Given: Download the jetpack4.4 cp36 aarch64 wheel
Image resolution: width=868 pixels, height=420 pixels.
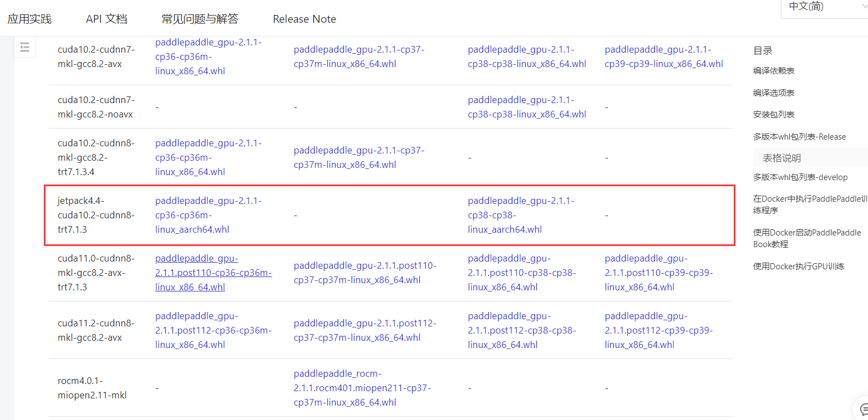Looking at the screenshot, I should tap(209, 214).
